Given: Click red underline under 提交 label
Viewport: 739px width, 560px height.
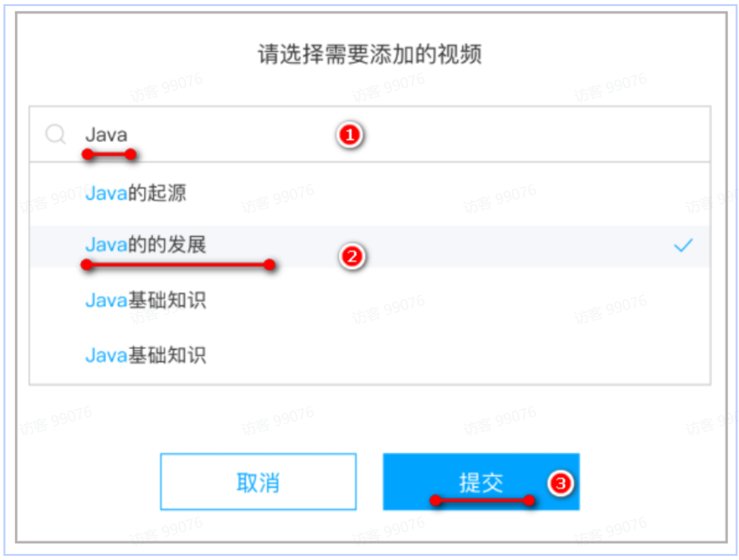Looking at the screenshot, I should 482,500.
